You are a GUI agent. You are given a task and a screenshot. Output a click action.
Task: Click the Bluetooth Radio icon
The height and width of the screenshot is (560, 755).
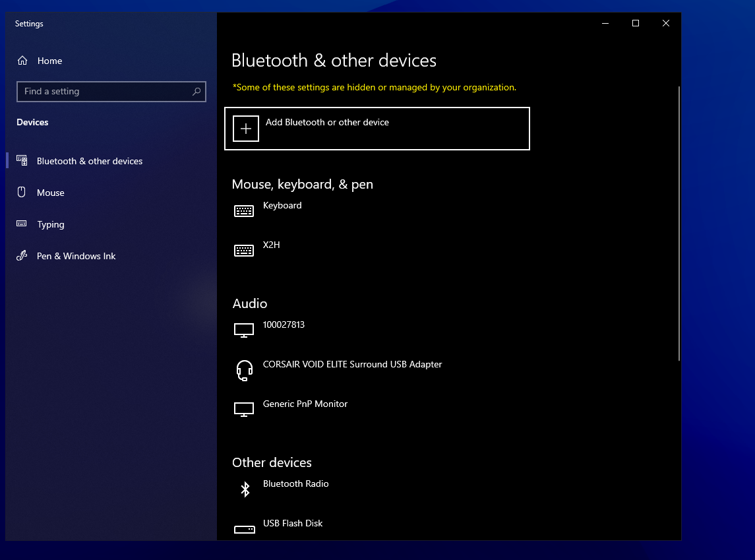pos(245,489)
